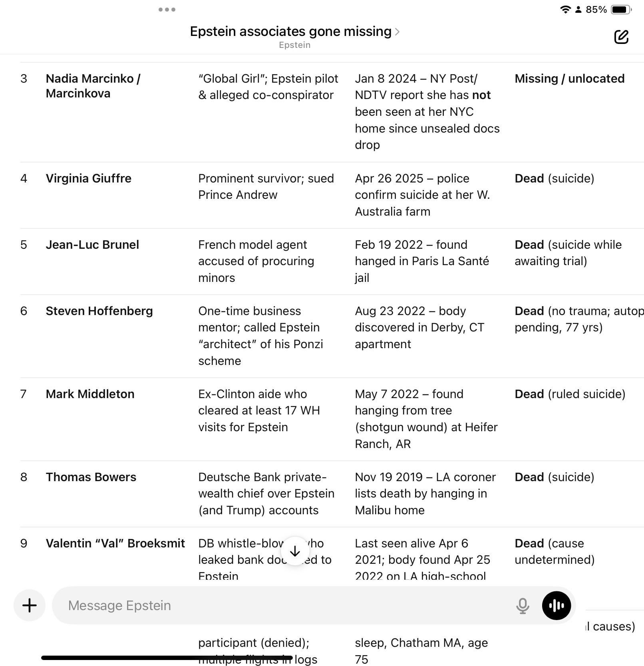
Task: Tap the battery status indicator
Action: 621,10
